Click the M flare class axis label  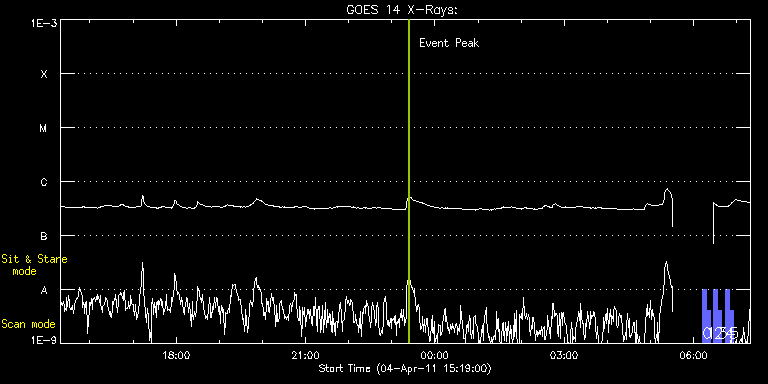click(44, 128)
